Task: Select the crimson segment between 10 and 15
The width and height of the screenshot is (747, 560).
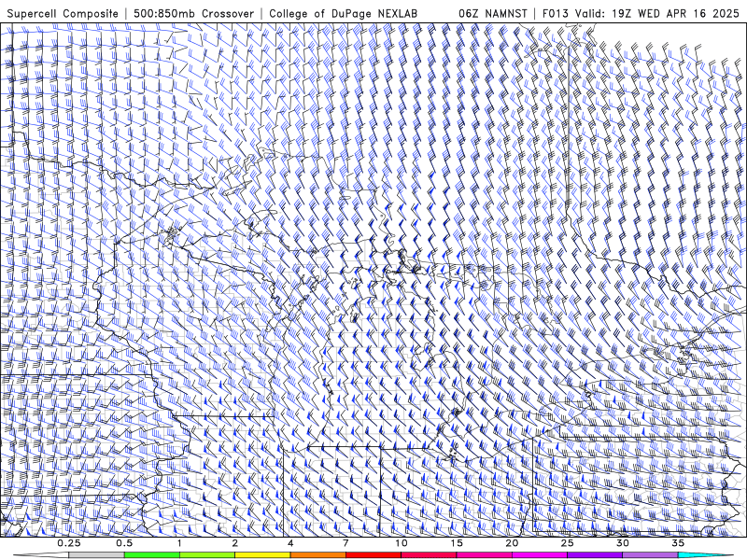Action: pos(429,555)
